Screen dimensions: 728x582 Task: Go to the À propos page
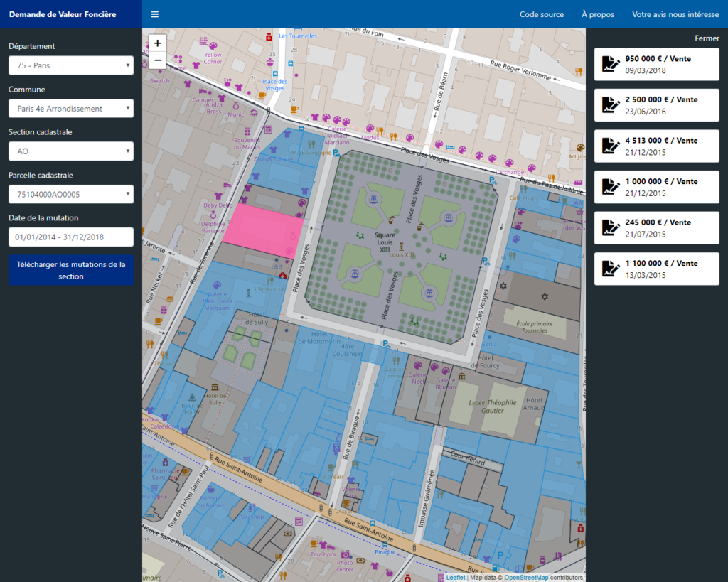click(x=597, y=14)
